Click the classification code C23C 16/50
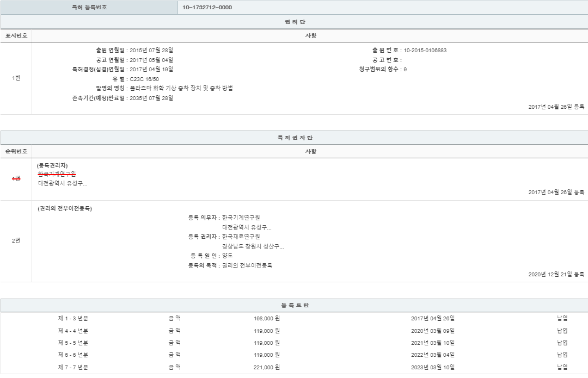The image size is (588, 378). [x=145, y=79]
